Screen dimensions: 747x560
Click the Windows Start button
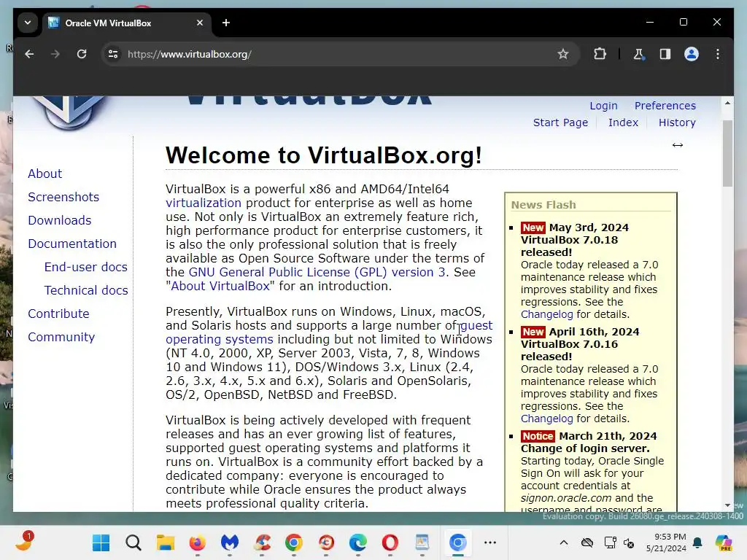point(101,542)
